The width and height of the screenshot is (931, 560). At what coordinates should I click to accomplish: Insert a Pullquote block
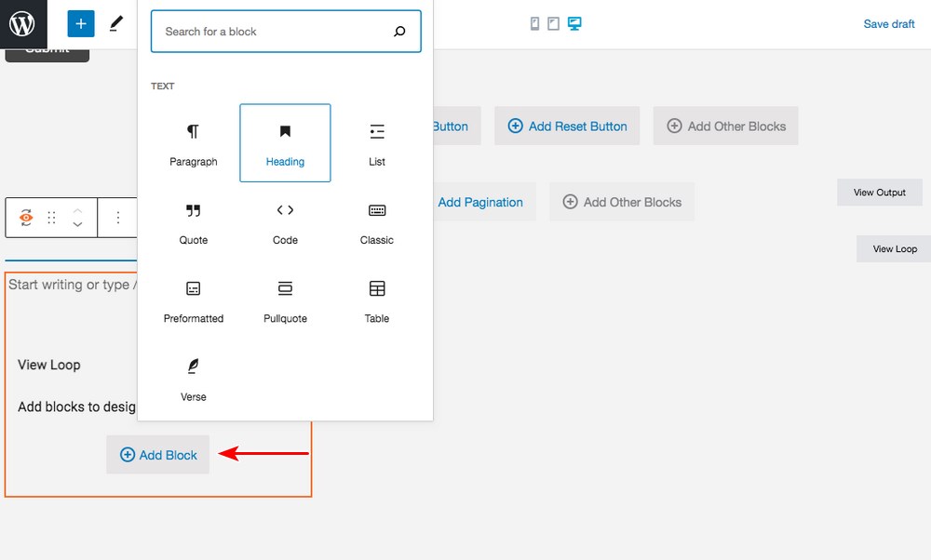285,300
